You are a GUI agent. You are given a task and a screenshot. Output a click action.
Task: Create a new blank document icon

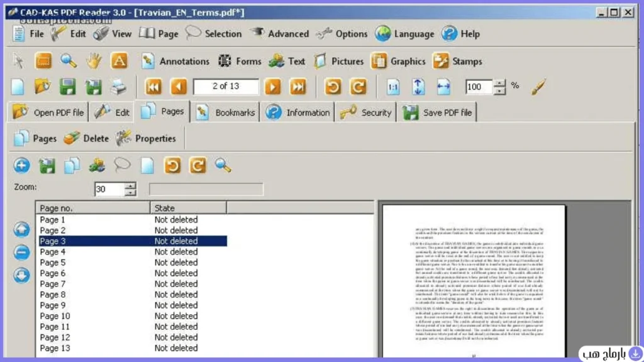tap(18, 87)
